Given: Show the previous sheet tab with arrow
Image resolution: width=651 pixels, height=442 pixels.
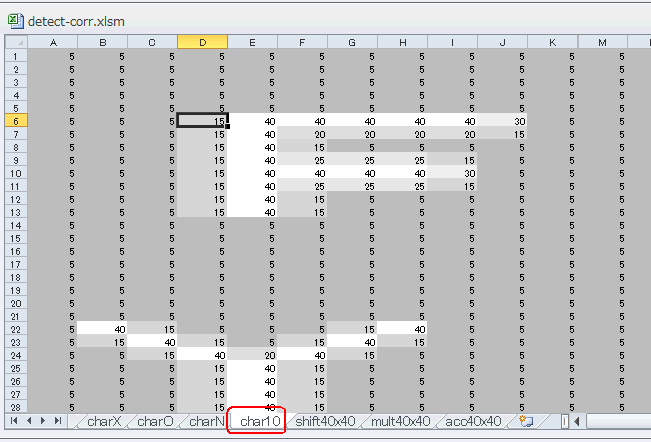Looking at the screenshot, I should (29, 421).
